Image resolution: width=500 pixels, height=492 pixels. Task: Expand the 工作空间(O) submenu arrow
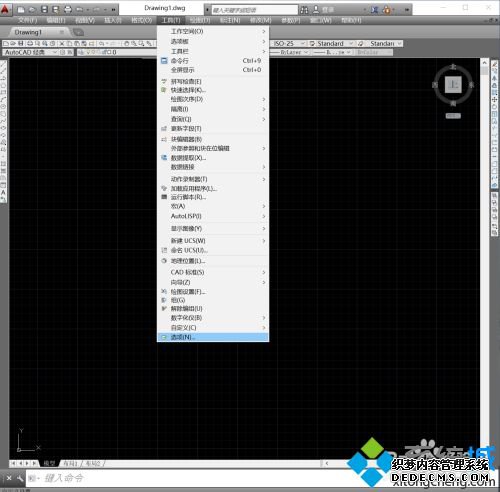pos(263,31)
